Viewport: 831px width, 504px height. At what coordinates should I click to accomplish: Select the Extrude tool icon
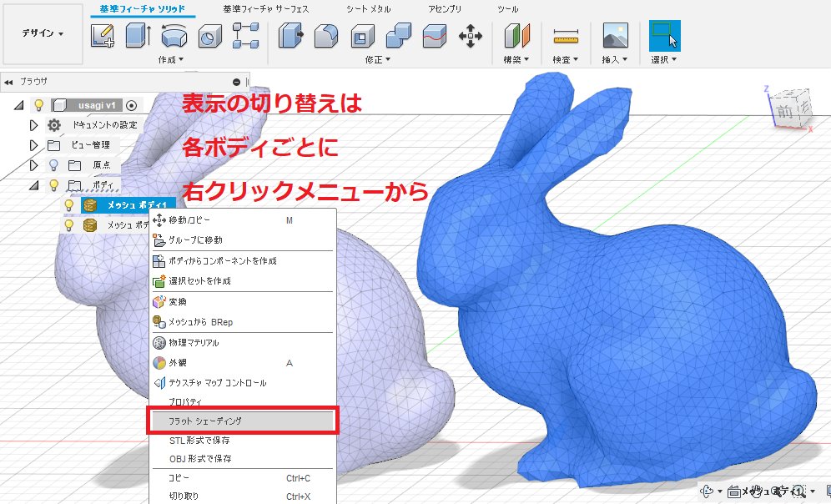[x=138, y=36]
